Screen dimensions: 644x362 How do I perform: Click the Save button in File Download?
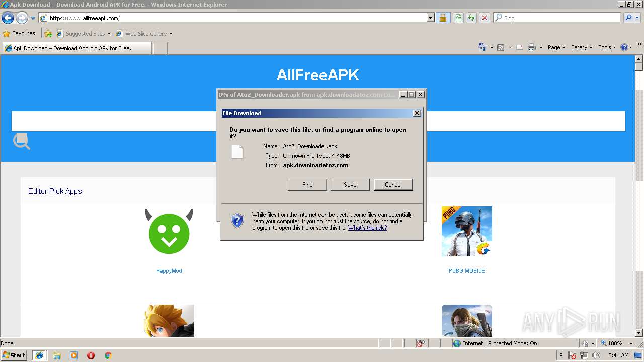[x=350, y=185]
